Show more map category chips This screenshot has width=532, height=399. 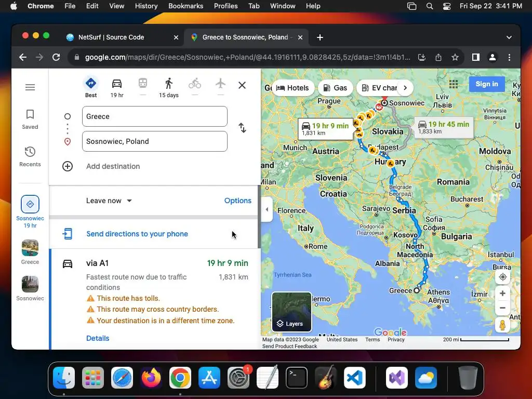point(405,88)
